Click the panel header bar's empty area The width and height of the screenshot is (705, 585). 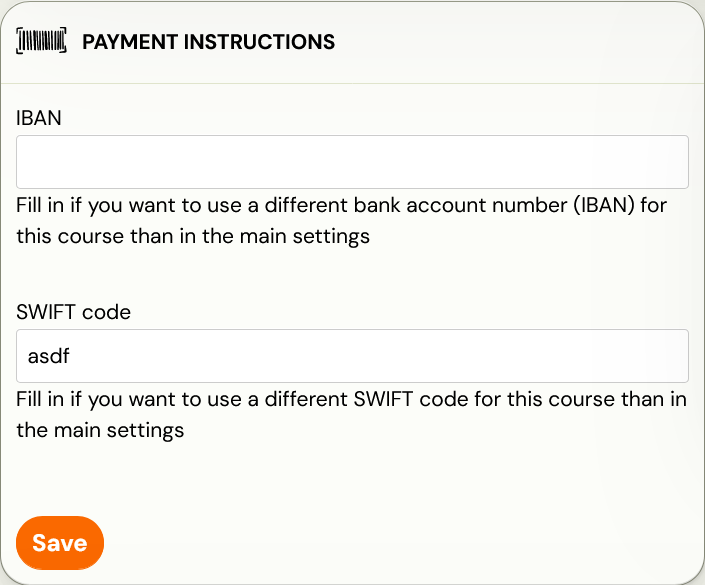[517, 42]
